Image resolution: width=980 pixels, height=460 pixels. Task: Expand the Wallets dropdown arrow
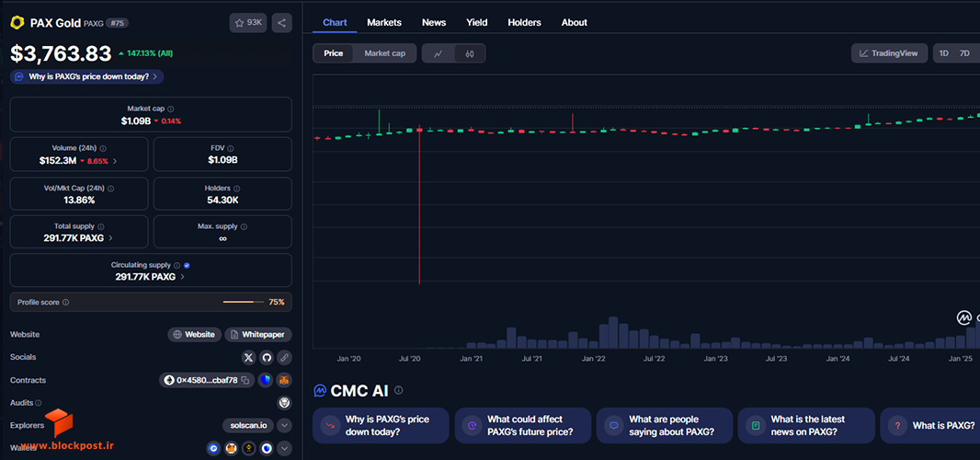pos(284,448)
